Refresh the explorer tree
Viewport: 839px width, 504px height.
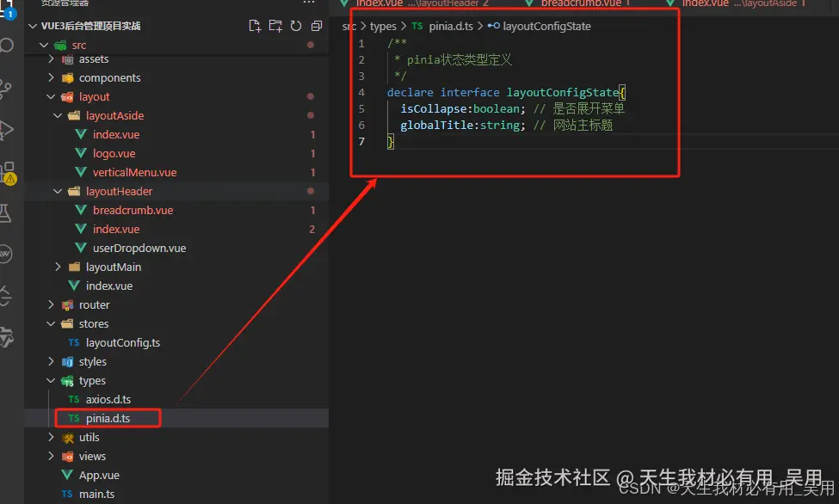click(296, 26)
